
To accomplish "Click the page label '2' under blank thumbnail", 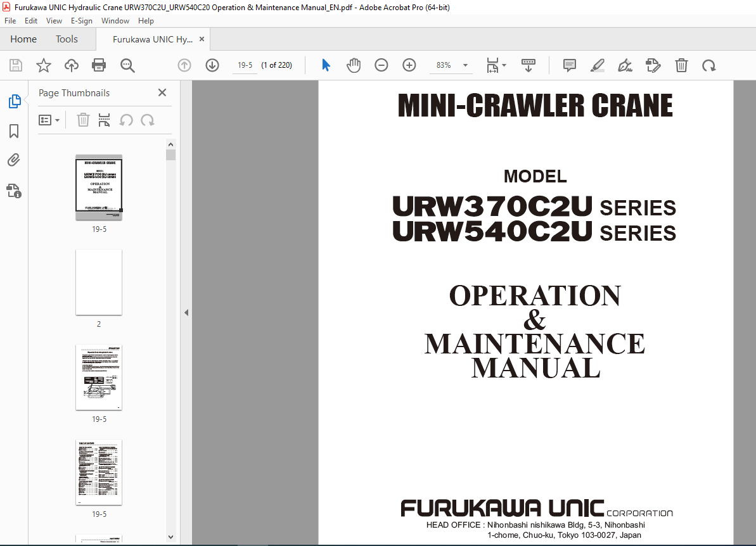I will coord(99,324).
